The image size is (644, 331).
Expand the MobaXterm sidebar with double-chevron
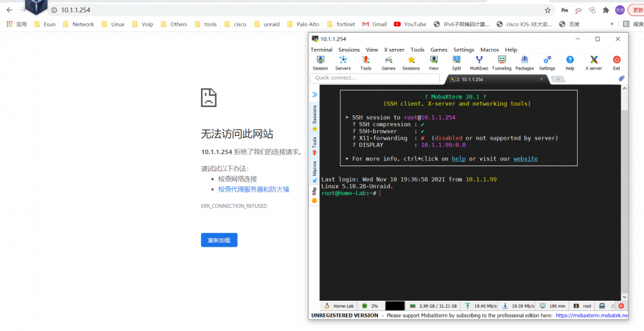coord(315,95)
